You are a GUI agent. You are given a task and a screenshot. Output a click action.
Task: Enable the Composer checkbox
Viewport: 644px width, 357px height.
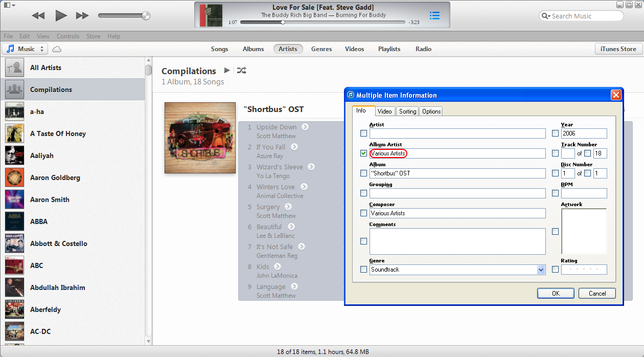point(363,213)
